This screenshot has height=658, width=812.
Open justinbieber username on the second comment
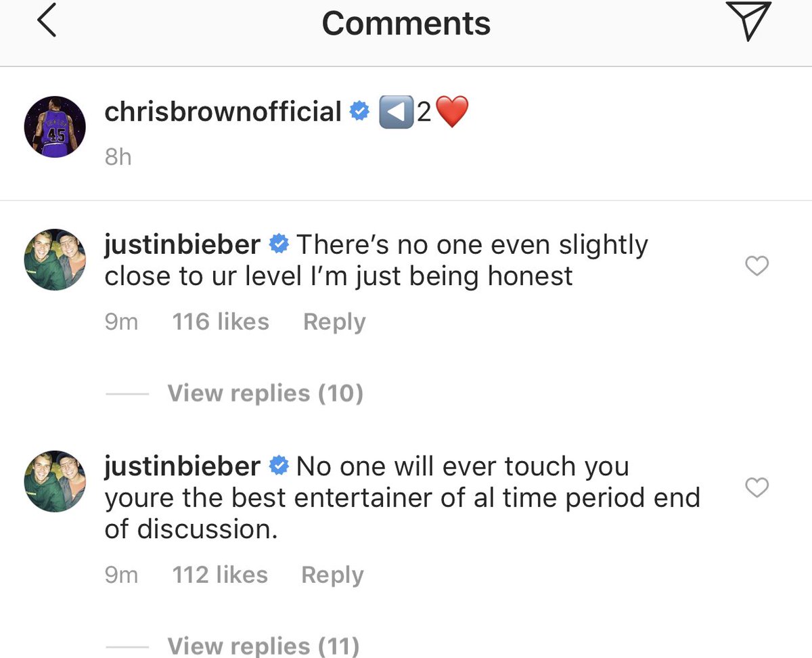tap(182, 466)
